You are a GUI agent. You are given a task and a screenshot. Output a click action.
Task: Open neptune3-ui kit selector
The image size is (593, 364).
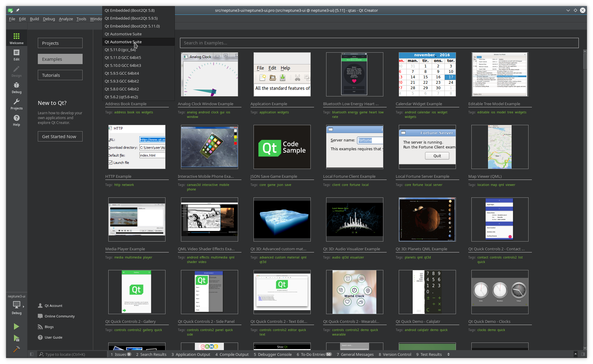pos(16,305)
